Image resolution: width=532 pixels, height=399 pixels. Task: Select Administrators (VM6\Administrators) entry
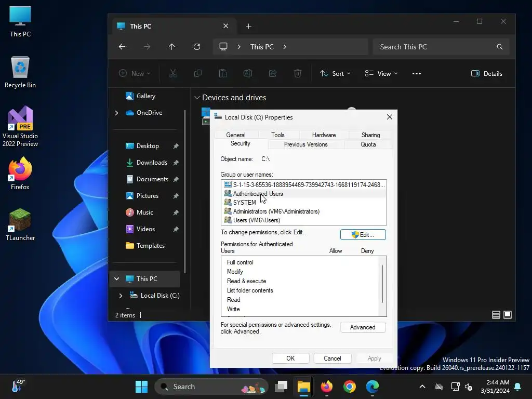pos(303,211)
